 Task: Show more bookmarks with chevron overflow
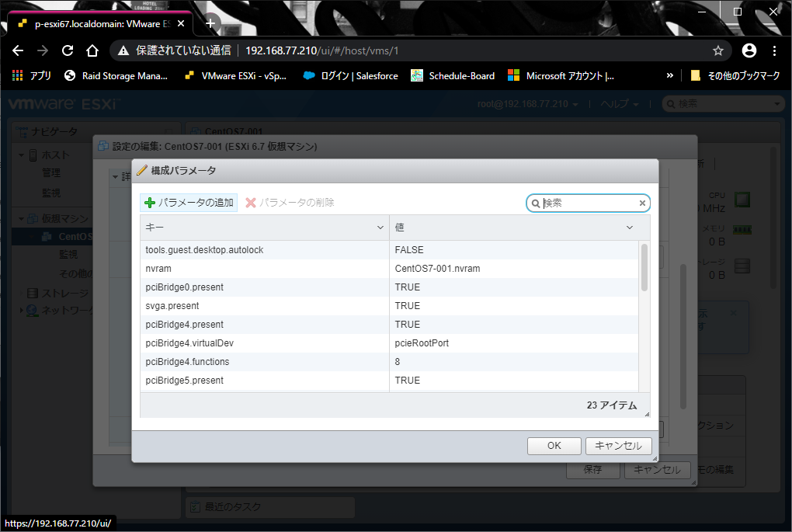point(670,76)
